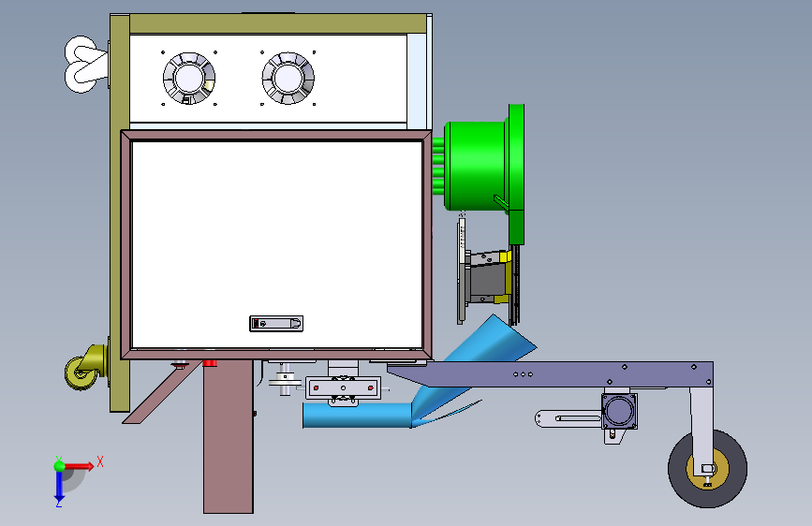Click the red X axis arrow of triad

coord(80,466)
